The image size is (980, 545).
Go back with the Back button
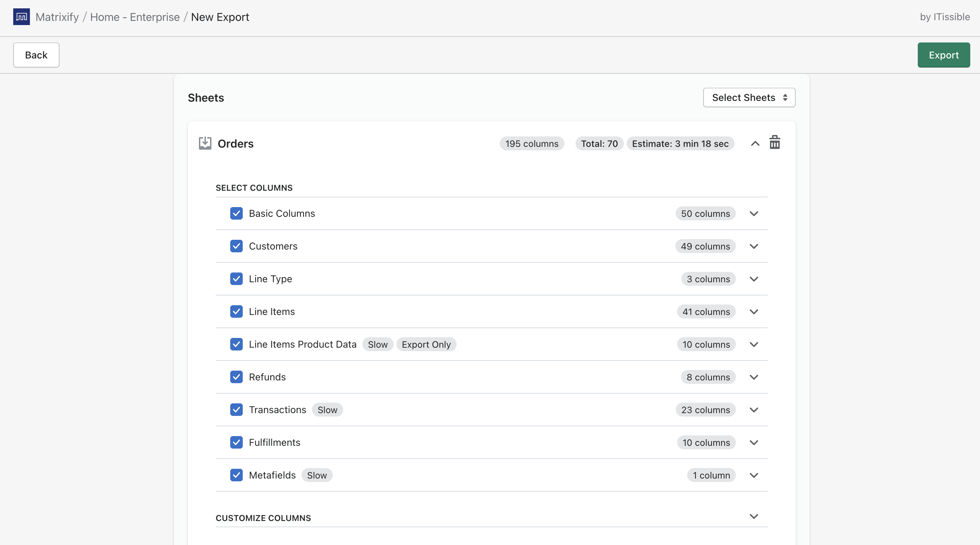point(36,55)
